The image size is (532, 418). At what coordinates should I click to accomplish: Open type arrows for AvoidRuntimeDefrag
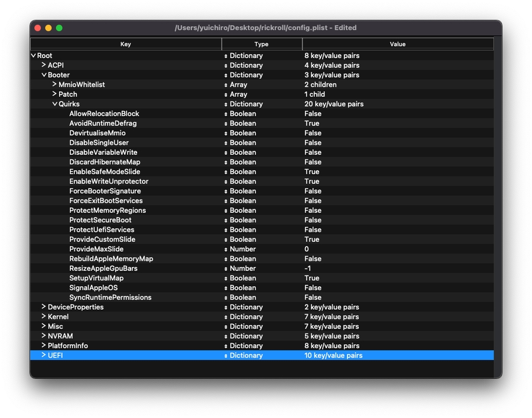tap(226, 124)
